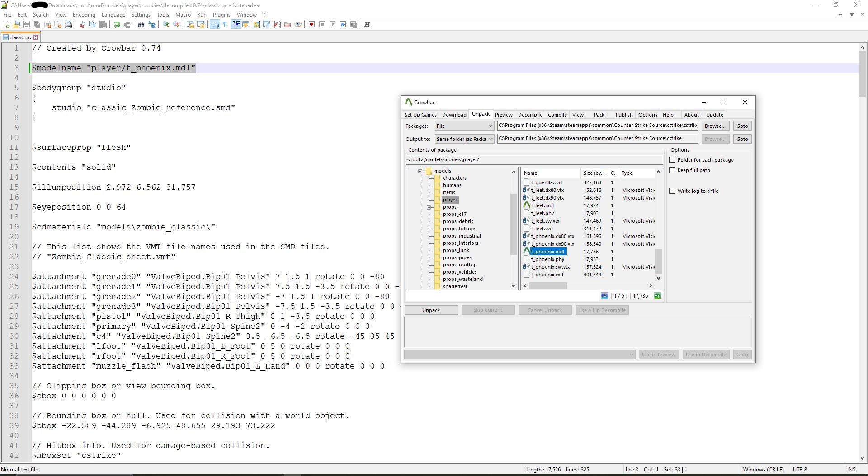Viewport: 868px width, 476px height.
Task: Click the Find binoculars icon
Action: [x=142, y=24]
